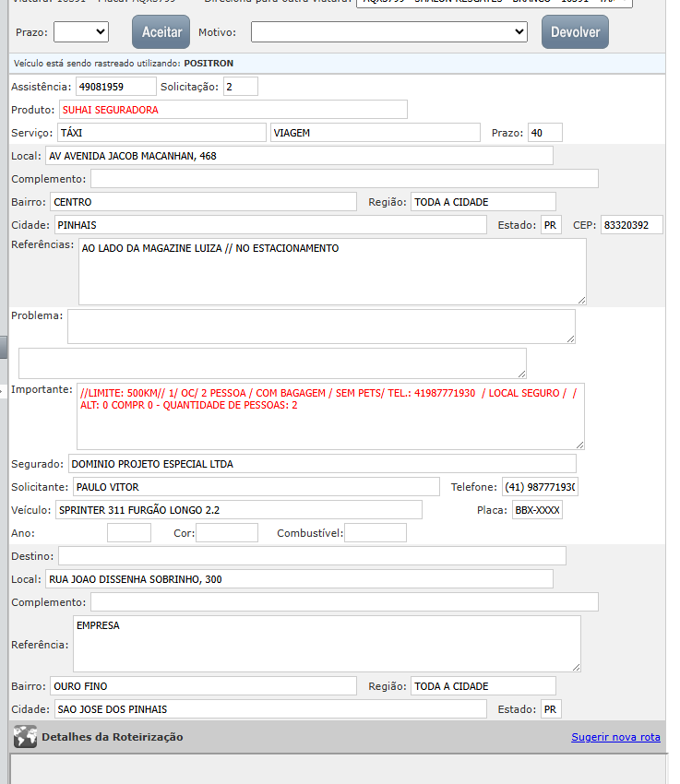This screenshot has height=784, width=680.
Task: Expand the Motivo dropdown list
Action: [388, 32]
